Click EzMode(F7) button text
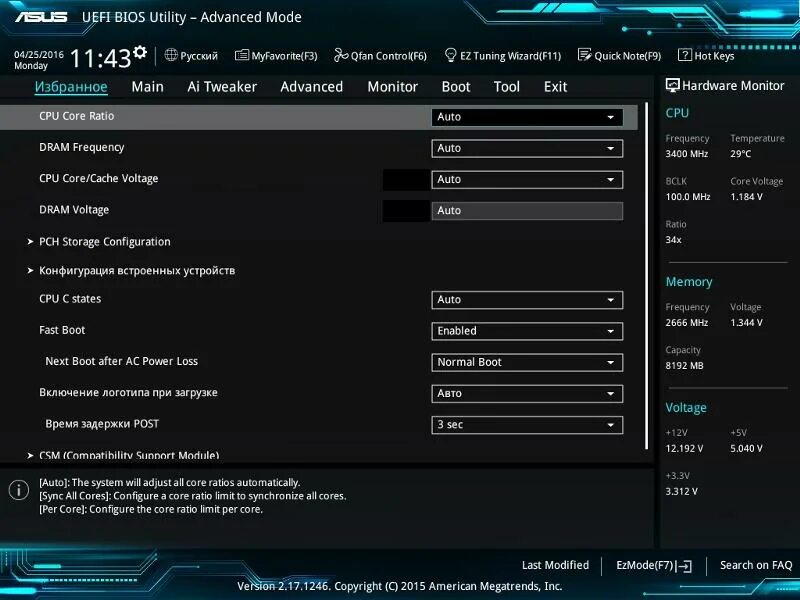This screenshot has width=800, height=600. (x=645, y=565)
